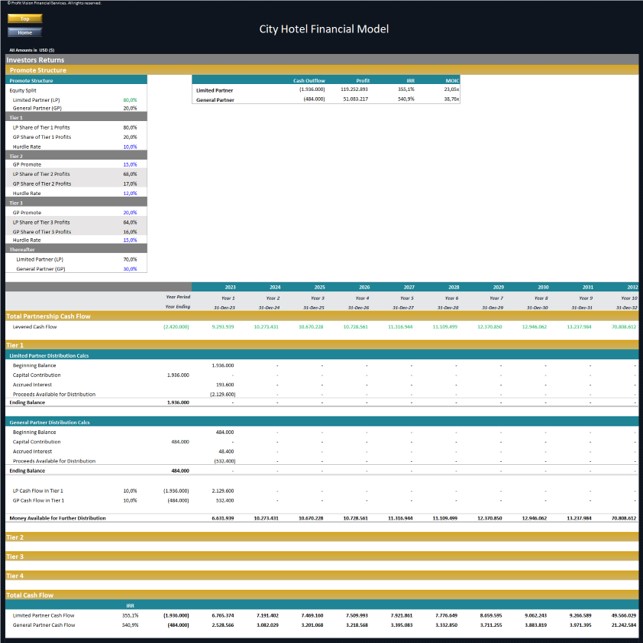The image size is (643, 643).
Task: Select LP proceeds value (2.129.600)
Action: click(x=223, y=394)
